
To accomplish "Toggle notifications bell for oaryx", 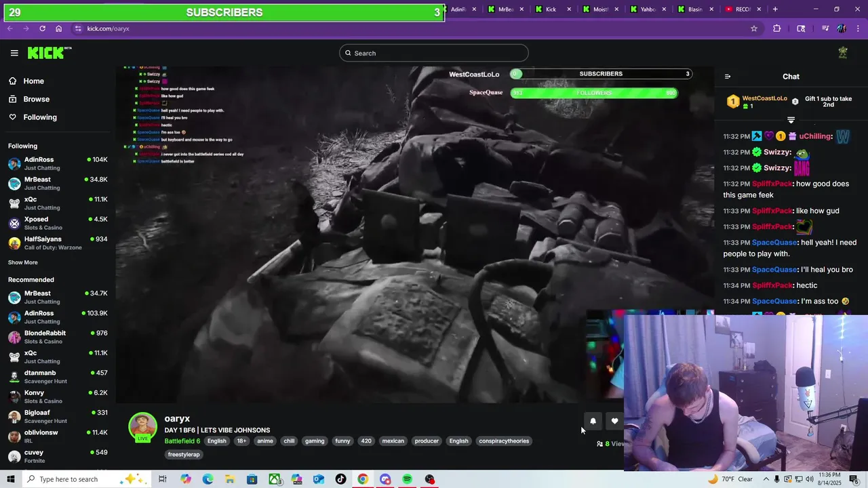I will point(593,421).
